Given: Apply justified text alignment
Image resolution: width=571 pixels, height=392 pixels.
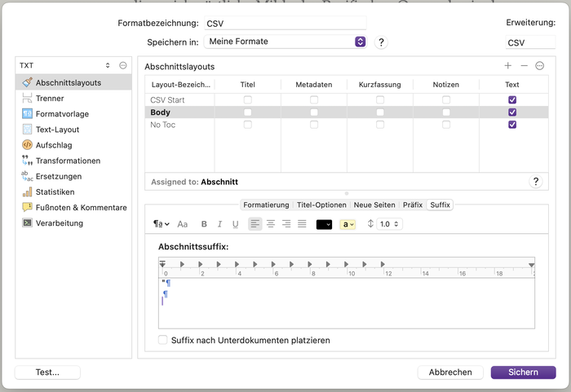Looking at the screenshot, I should click(x=302, y=224).
